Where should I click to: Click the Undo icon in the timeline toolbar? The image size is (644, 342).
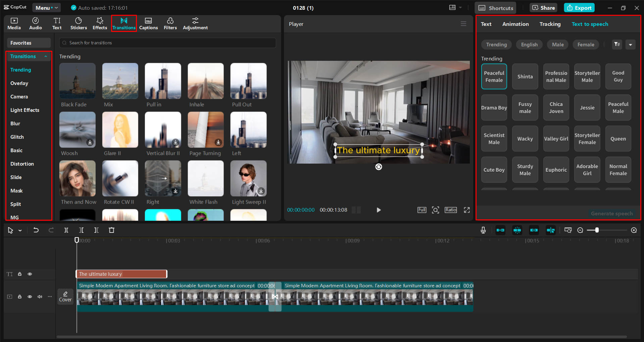coord(36,230)
